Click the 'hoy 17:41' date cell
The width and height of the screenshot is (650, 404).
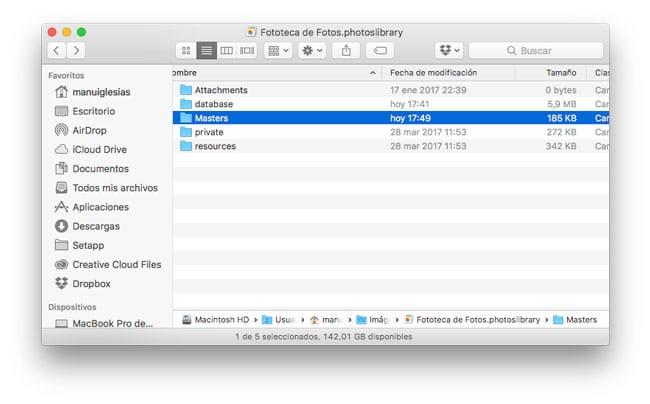click(x=409, y=104)
